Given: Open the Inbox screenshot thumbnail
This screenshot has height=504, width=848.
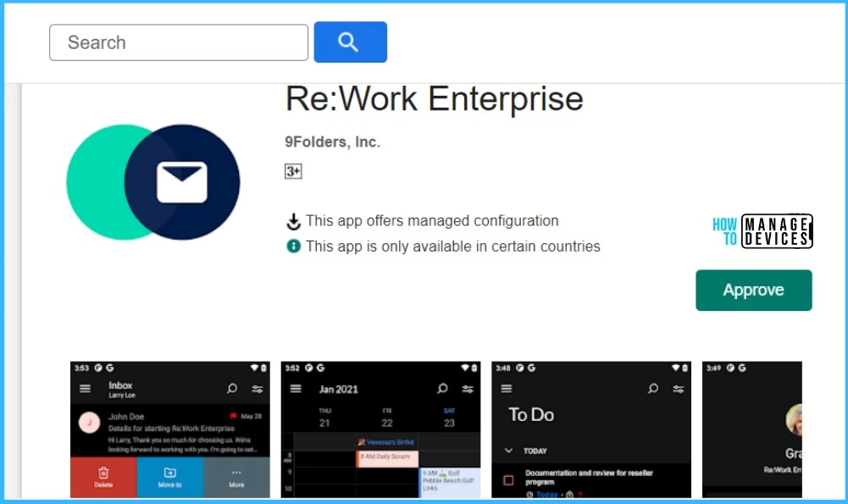Looking at the screenshot, I should (169, 430).
